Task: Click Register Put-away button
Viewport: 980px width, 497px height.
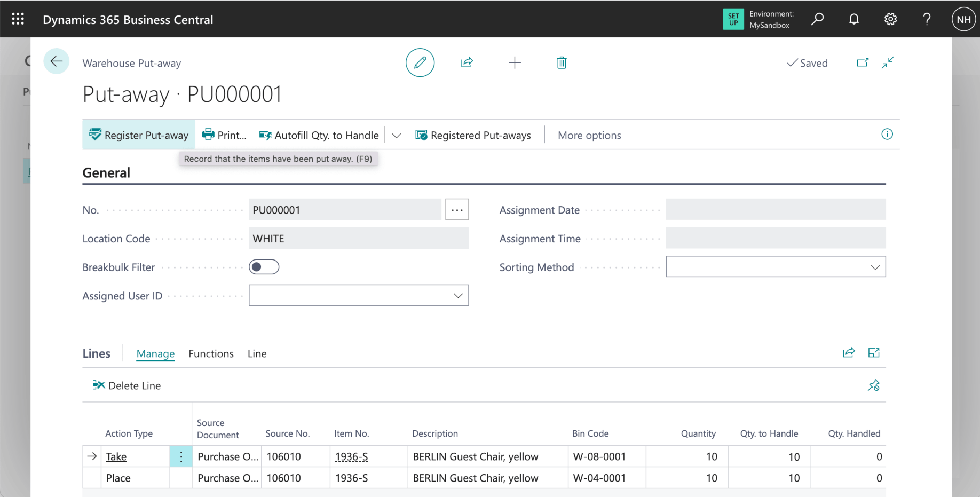Action: coord(139,136)
